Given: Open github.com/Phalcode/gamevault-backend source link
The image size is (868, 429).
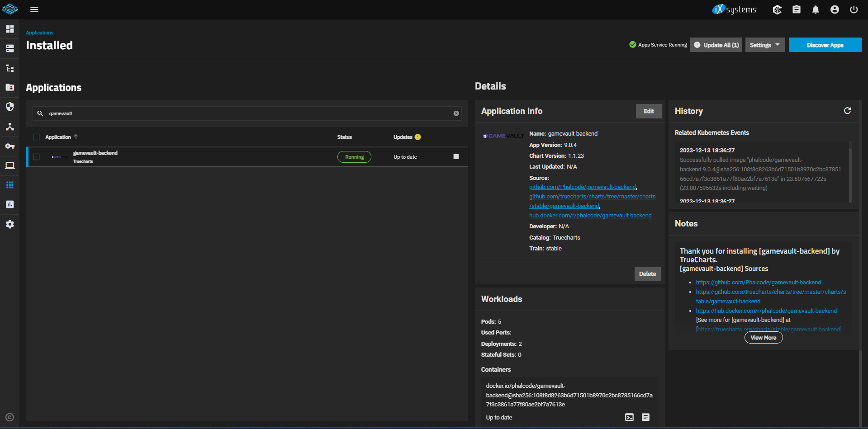Looking at the screenshot, I should coord(583,187).
